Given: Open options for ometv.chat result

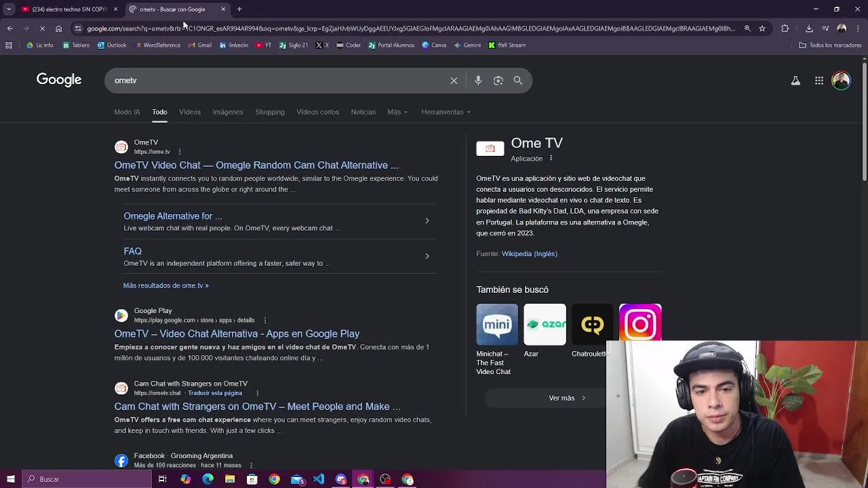Looking at the screenshot, I should click(257, 393).
